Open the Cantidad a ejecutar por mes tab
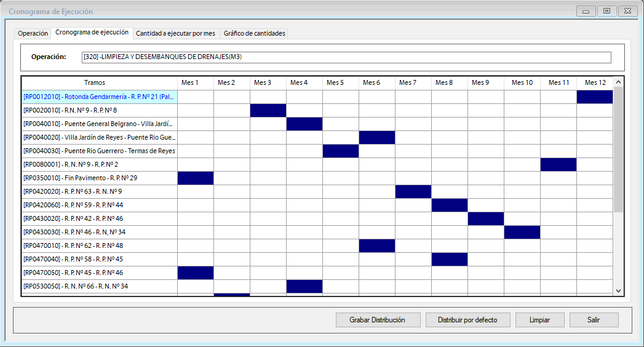The image size is (644, 347). coord(175,33)
